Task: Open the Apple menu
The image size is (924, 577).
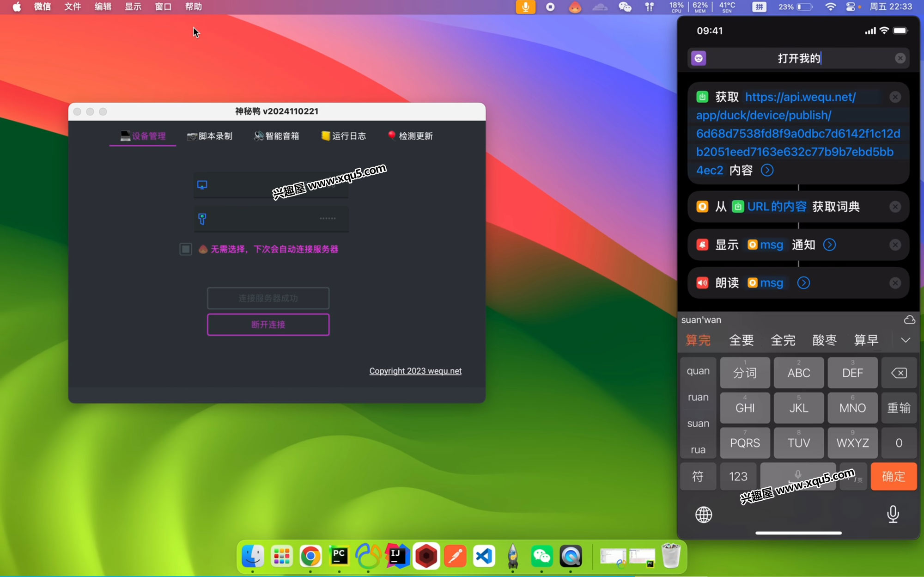Action: [x=17, y=7]
